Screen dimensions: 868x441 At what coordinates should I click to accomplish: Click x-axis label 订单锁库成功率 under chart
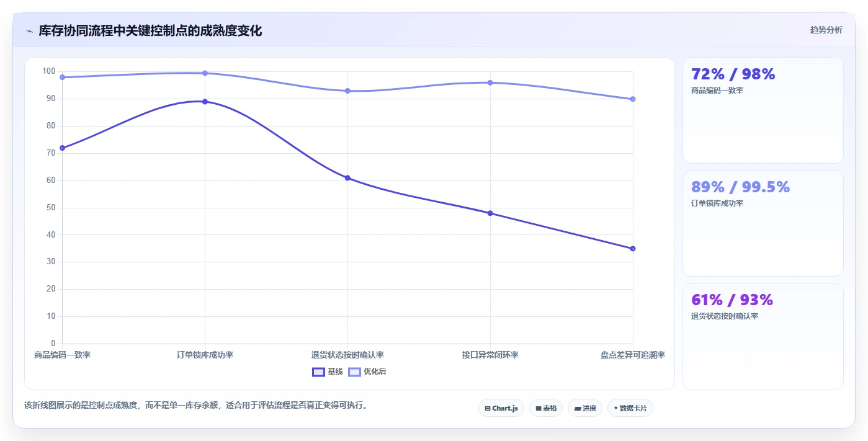tap(205, 355)
